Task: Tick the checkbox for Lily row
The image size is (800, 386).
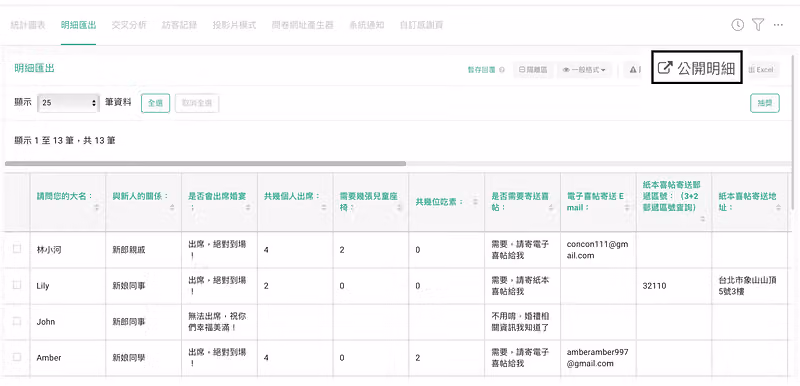Action: (x=17, y=285)
